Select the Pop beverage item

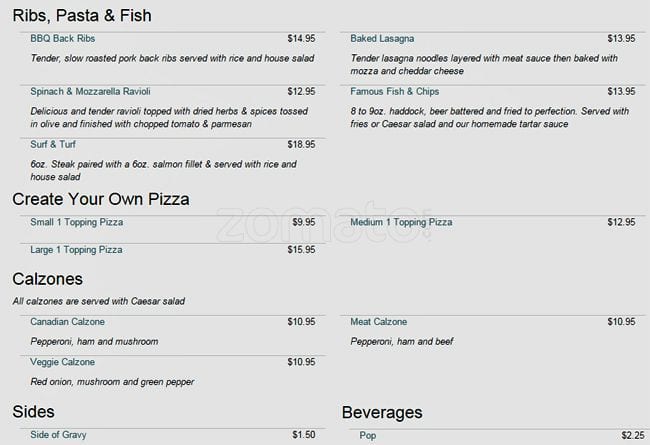pyautogui.click(x=368, y=435)
